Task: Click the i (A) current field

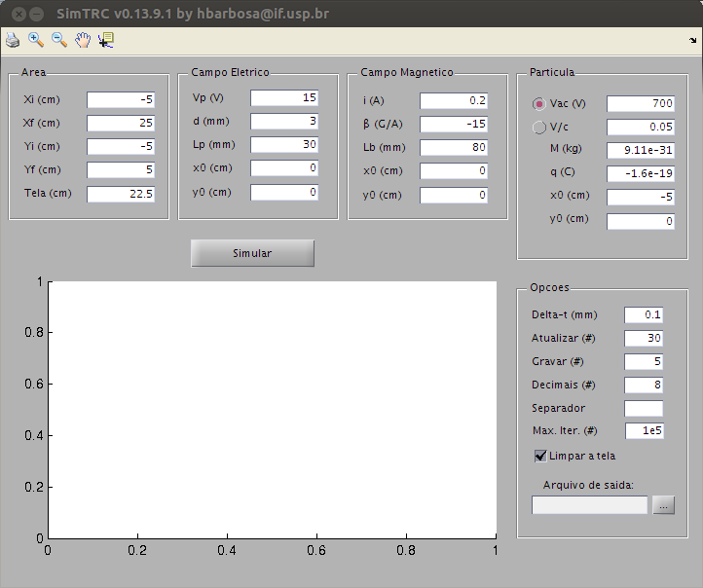Action: 454,100
